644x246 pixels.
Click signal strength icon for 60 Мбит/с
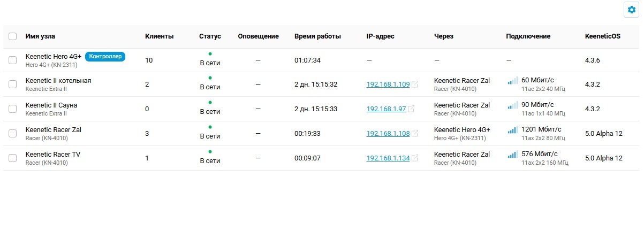[512, 81]
